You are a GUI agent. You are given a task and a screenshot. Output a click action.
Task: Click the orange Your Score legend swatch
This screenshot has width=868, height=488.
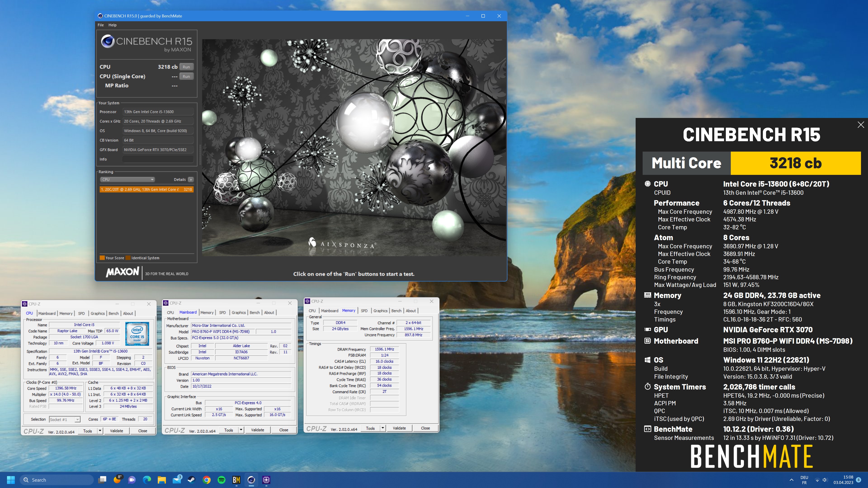coord(102,258)
